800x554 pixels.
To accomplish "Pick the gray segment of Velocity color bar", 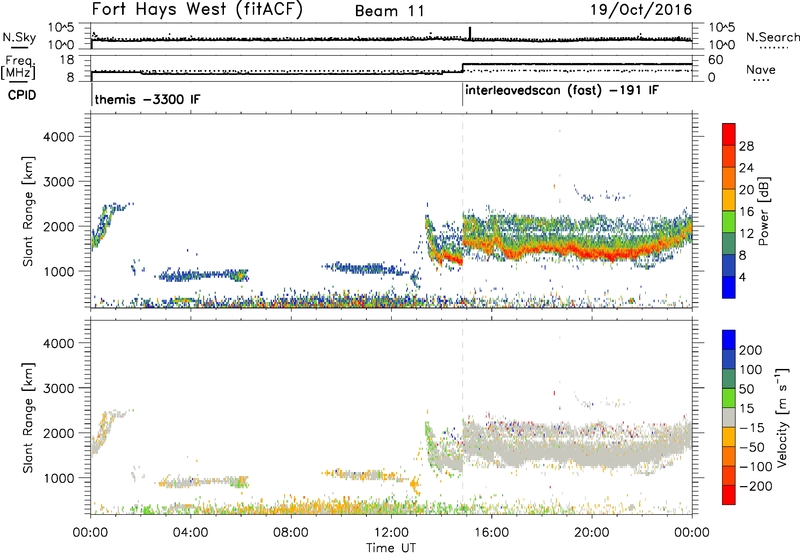I will click(729, 417).
